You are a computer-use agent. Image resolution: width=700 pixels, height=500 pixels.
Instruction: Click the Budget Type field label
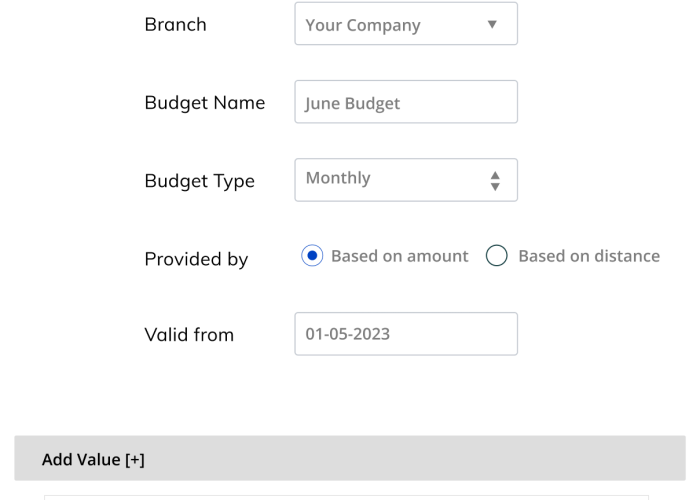[199, 181]
